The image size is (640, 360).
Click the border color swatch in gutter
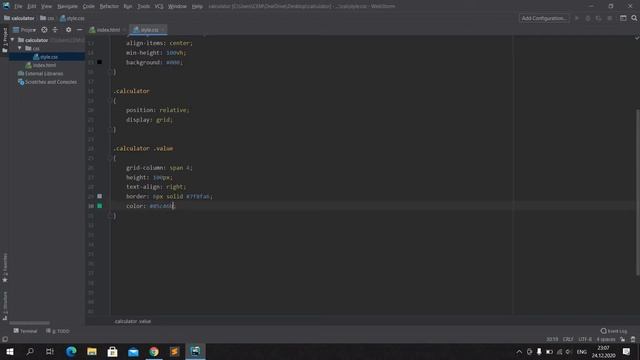(100, 196)
